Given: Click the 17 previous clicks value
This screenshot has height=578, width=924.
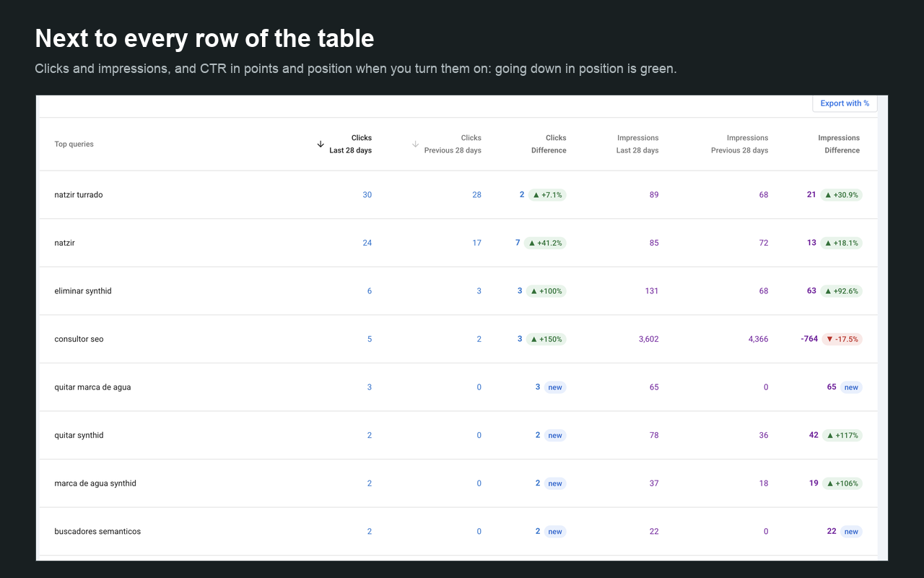Looking at the screenshot, I should click(x=477, y=243).
